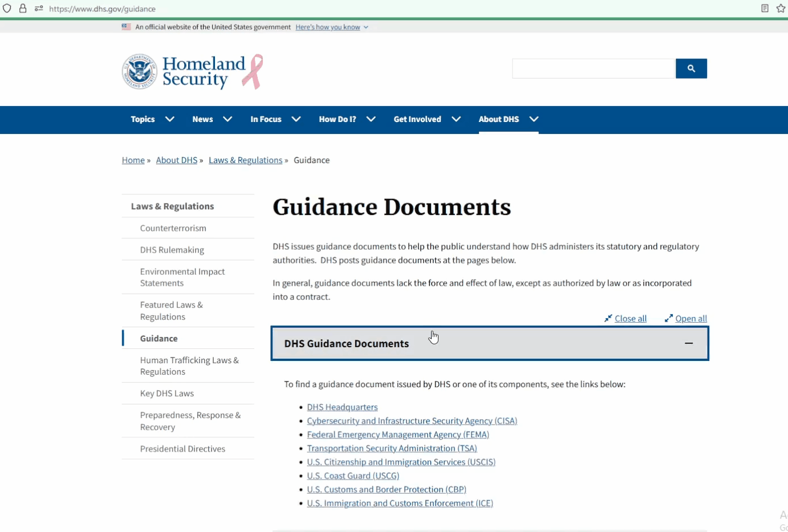Image resolution: width=788 pixels, height=532 pixels.
Task: Open the Topics navigation item
Action: click(143, 119)
